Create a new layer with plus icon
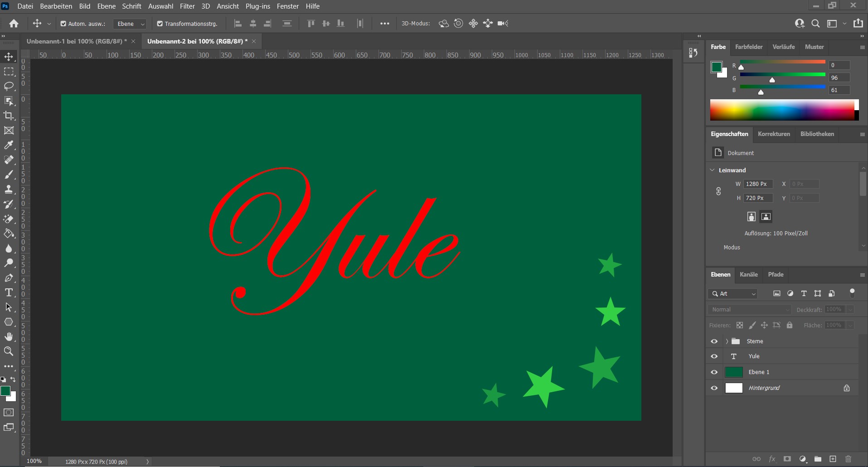Viewport: 868px width, 467px height. [833, 459]
